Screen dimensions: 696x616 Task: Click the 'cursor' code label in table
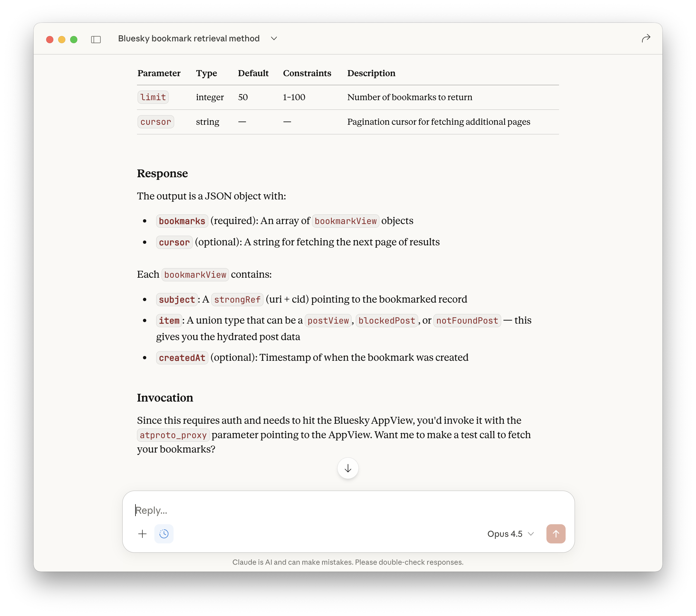coord(156,122)
